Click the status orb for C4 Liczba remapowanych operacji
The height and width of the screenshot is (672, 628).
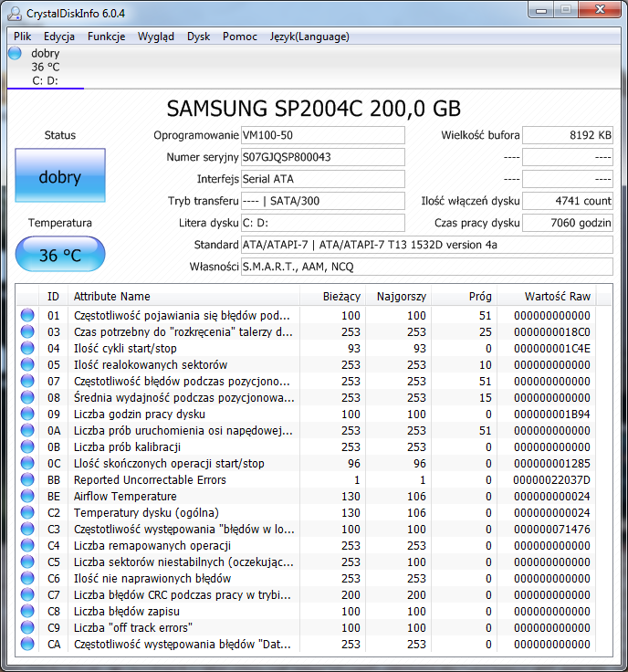pyautogui.click(x=27, y=545)
